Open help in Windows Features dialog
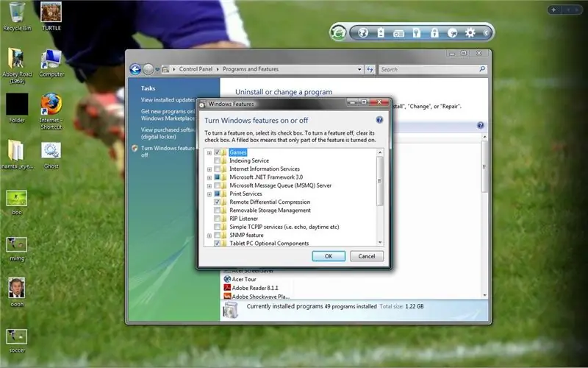Image resolution: width=588 pixels, height=368 pixels. coord(379,120)
